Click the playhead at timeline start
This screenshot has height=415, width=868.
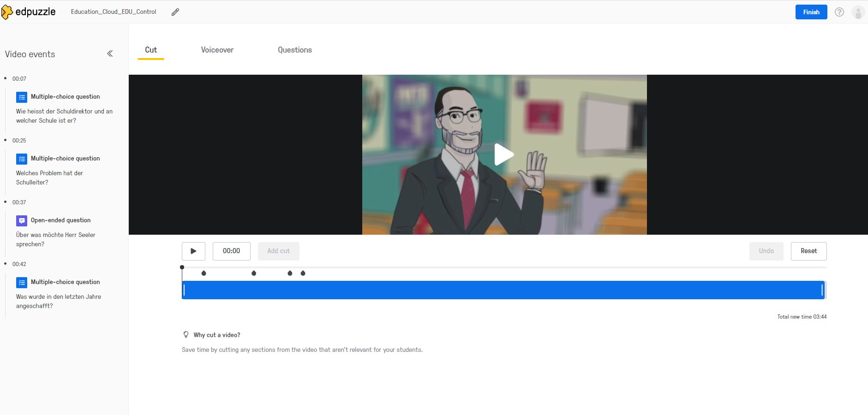coord(182,267)
